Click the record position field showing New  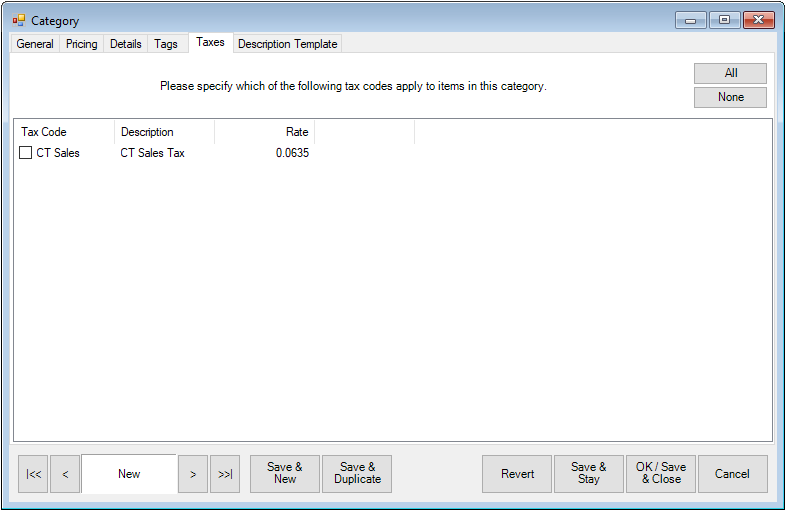pyautogui.click(x=129, y=474)
